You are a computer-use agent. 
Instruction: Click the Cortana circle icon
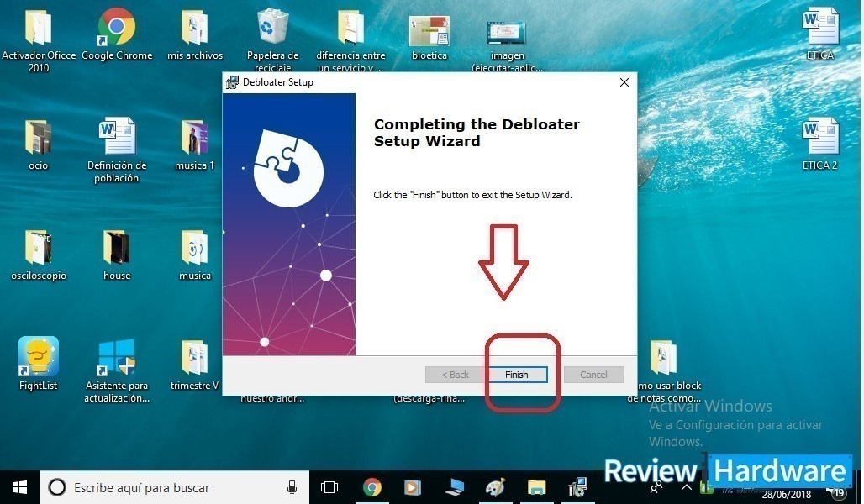point(57,487)
